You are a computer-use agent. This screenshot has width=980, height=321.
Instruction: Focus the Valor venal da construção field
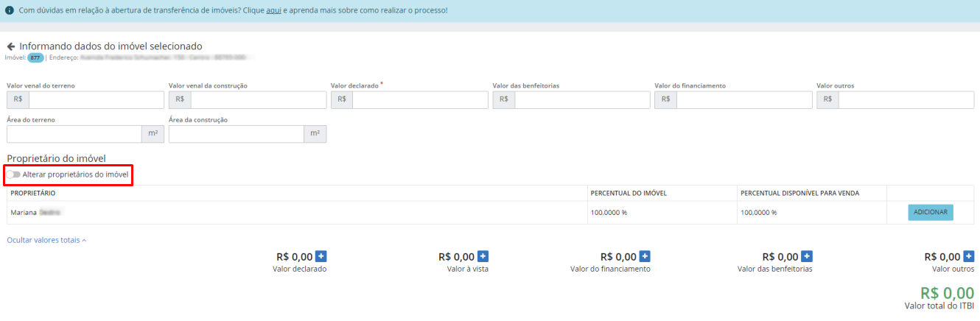coord(258,100)
